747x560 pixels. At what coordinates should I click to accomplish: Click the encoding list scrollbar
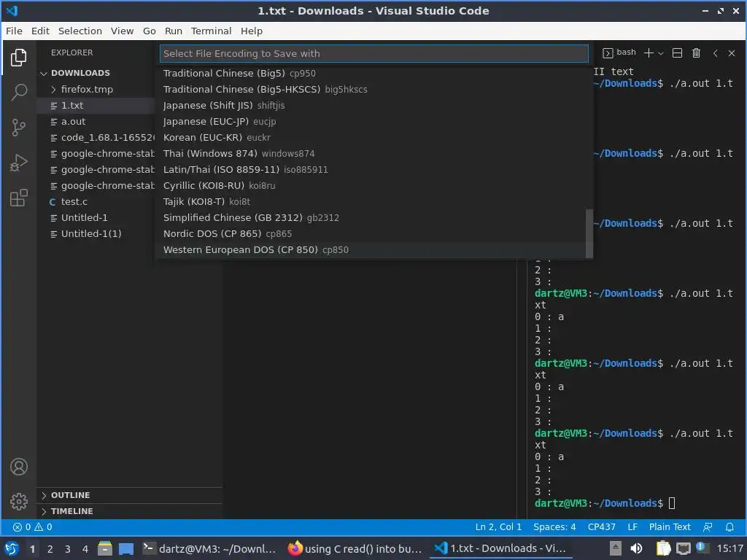pos(589,233)
